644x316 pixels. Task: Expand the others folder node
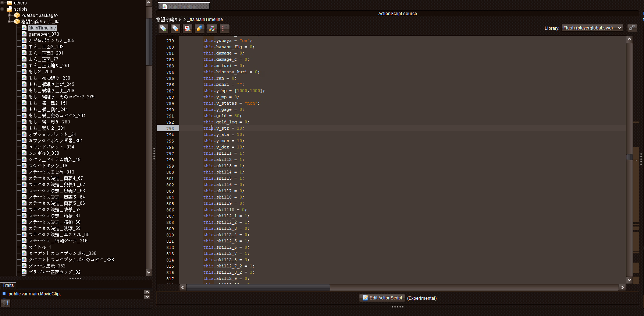coord(2,3)
